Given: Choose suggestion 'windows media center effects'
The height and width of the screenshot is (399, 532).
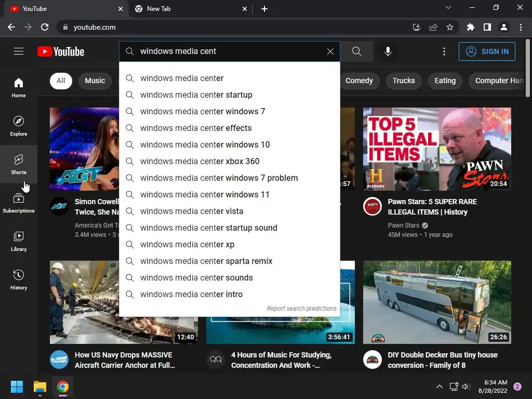Looking at the screenshot, I should click(229, 128).
